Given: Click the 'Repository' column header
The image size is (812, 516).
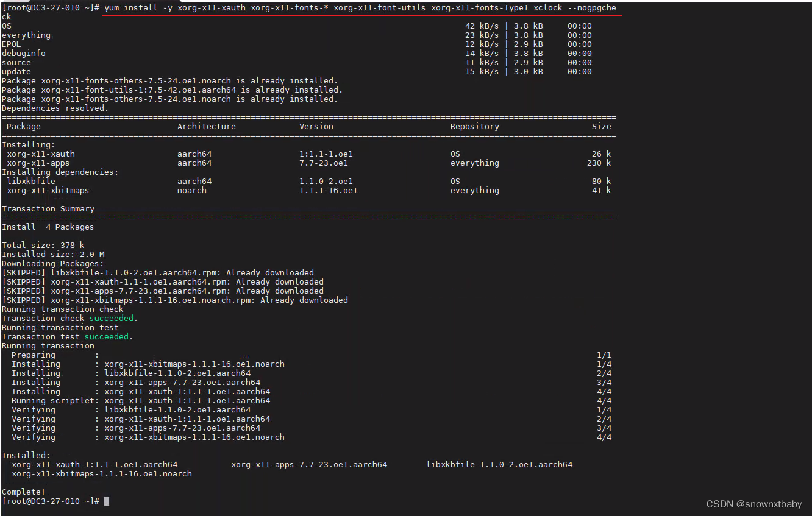Looking at the screenshot, I should click(x=475, y=127).
